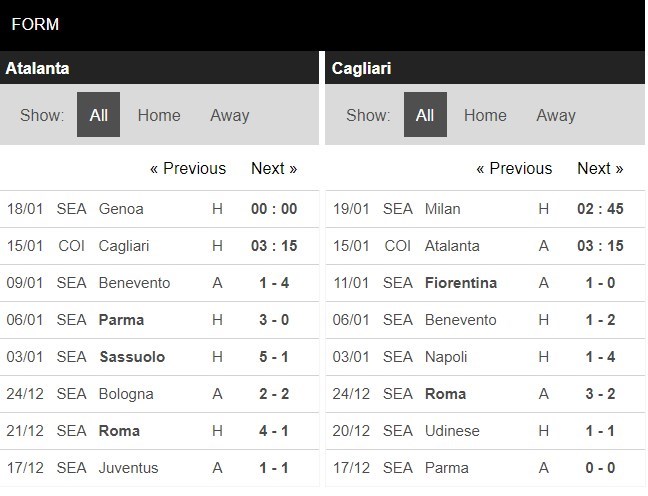
Task: Switch to Atalanta's Home matches tab
Action: click(159, 115)
